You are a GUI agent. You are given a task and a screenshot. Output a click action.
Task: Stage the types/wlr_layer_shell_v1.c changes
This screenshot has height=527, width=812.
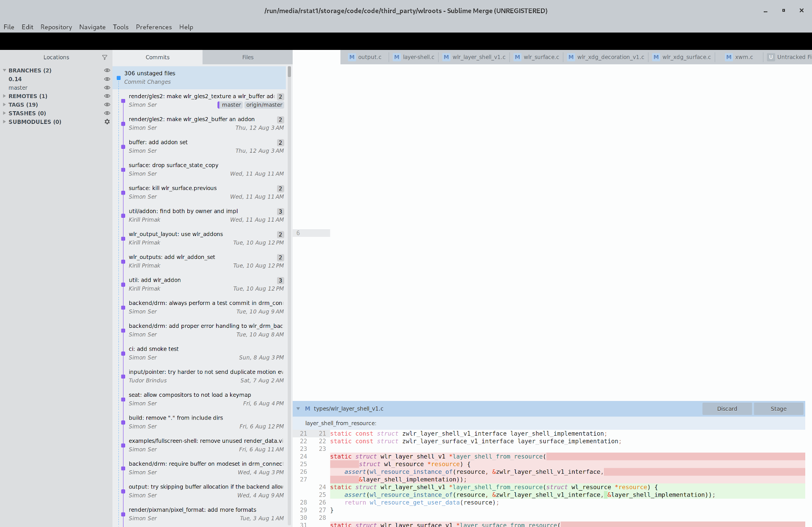click(x=778, y=409)
